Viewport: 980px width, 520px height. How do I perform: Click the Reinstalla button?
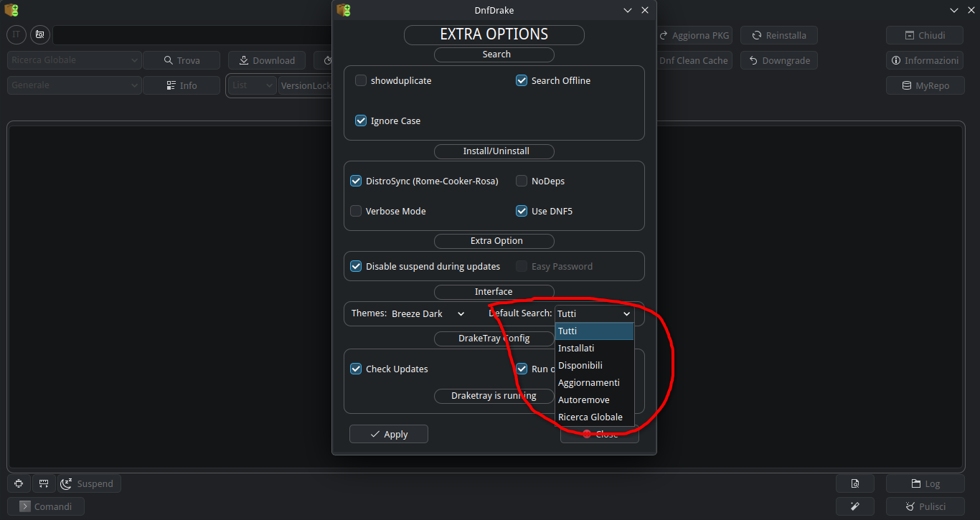(778, 35)
